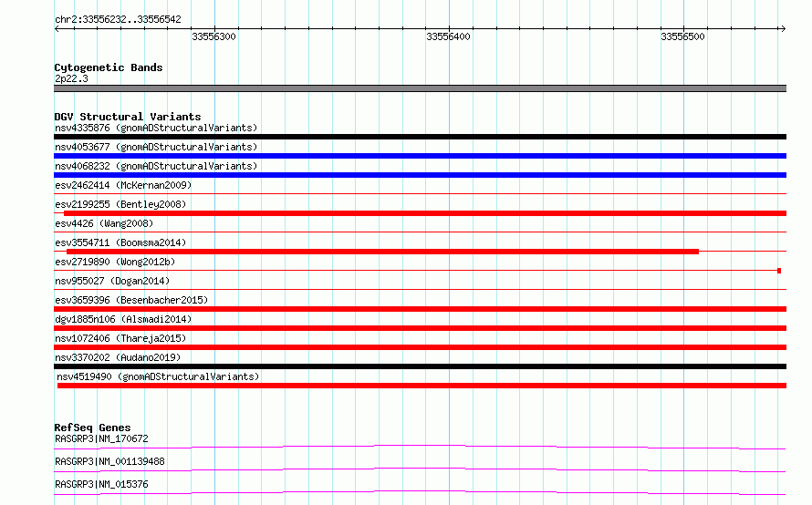The width and height of the screenshot is (812, 505).
Task: Open variant esv2462414 (McKernan2009)
Action: click(x=123, y=185)
